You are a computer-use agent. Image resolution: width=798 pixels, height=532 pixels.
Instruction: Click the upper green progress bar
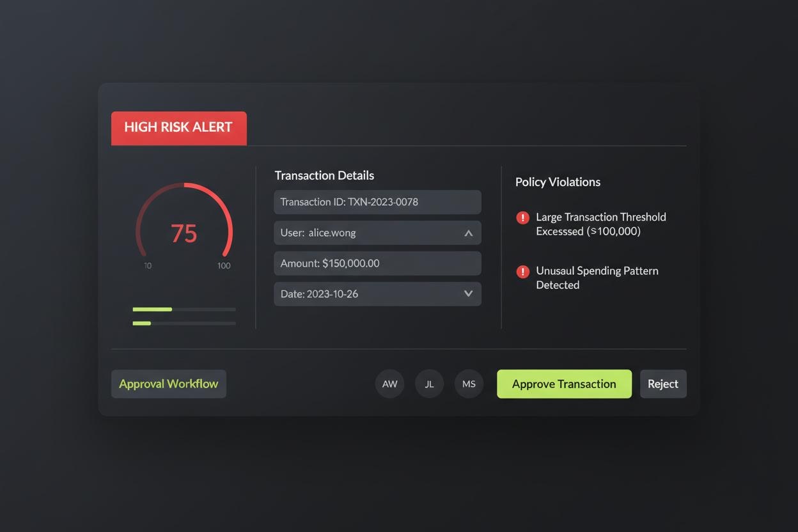[x=184, y=309]
